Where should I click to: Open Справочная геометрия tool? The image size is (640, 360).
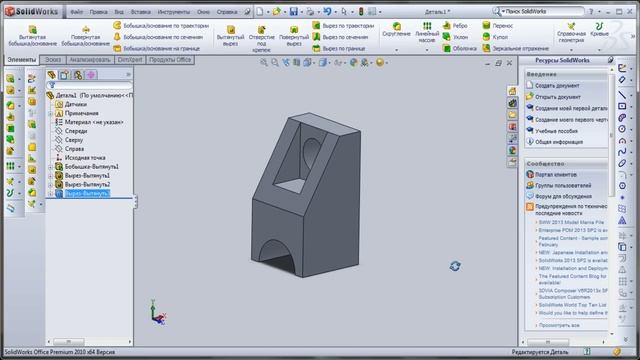click(571, 33)
